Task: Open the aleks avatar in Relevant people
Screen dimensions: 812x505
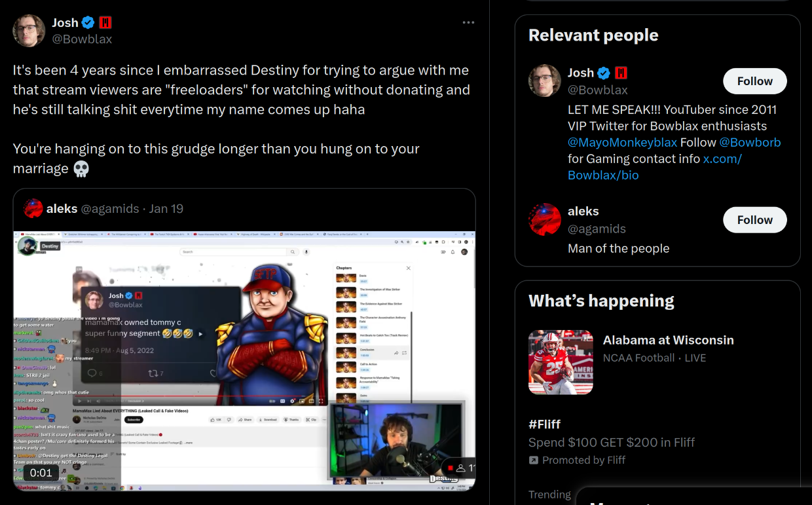Action: pos(545,219)
